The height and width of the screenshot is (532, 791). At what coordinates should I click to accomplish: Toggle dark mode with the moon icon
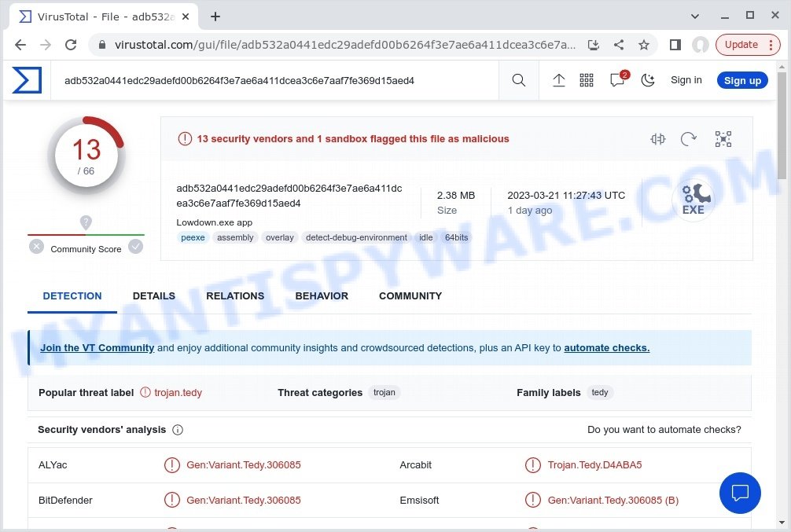[x=648, y=80]
